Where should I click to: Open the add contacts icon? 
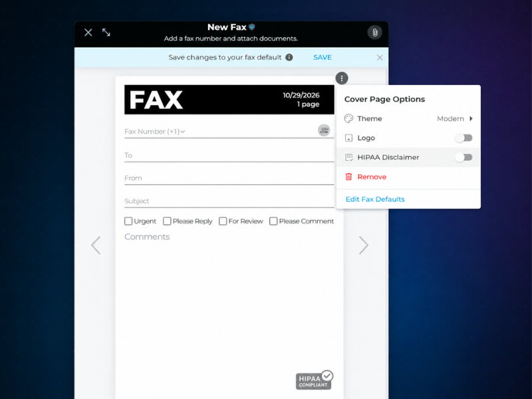[324, 130]
